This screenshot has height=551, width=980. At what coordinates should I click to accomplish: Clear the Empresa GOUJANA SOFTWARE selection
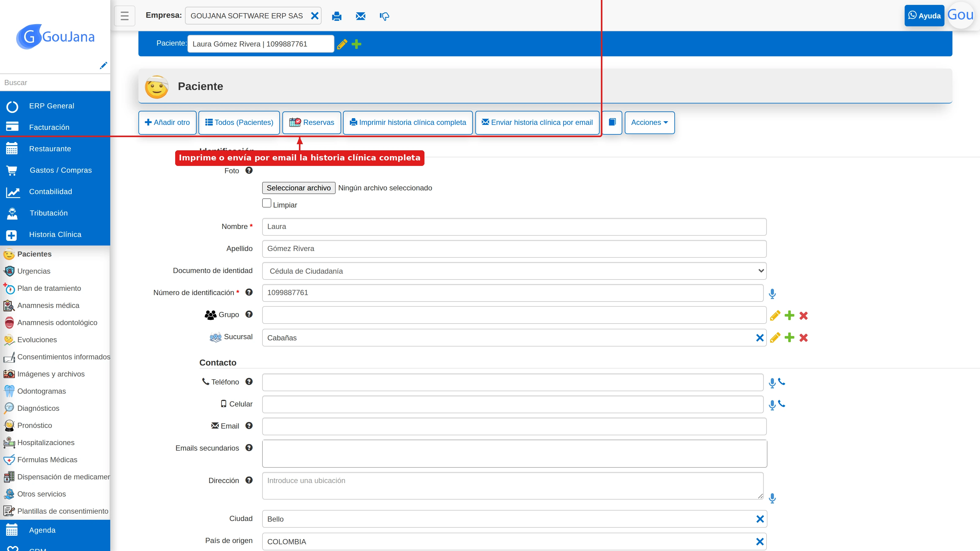click(315, 16)
